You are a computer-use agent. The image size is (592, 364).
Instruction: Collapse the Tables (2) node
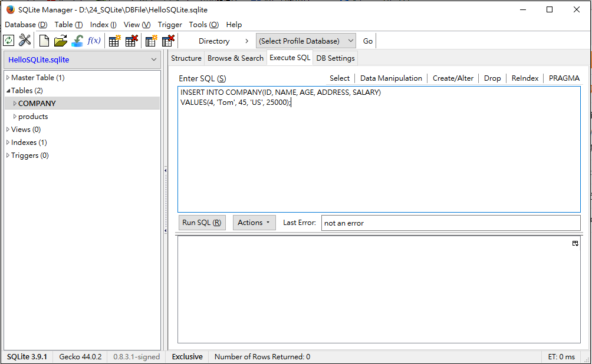point(8,91)
